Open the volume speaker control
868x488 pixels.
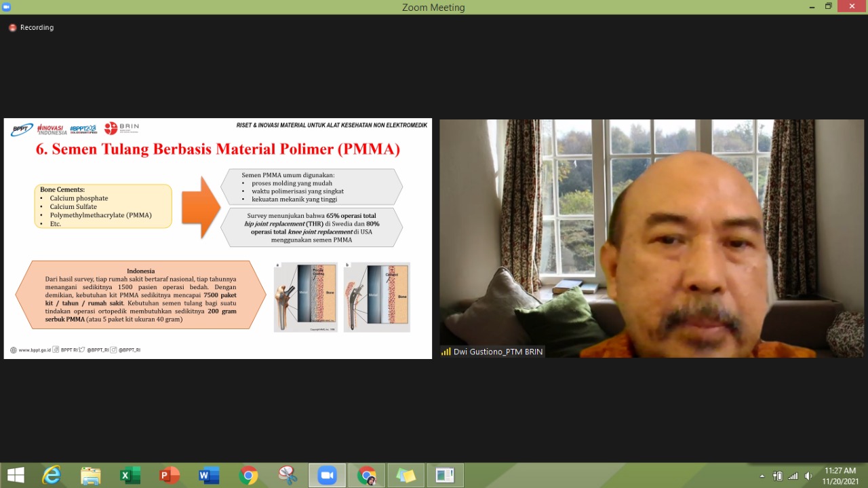pos(808,476)
